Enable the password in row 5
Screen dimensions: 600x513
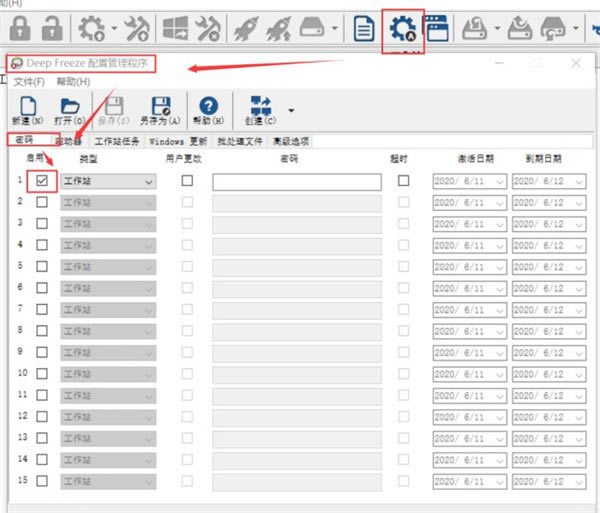(42, 266)
